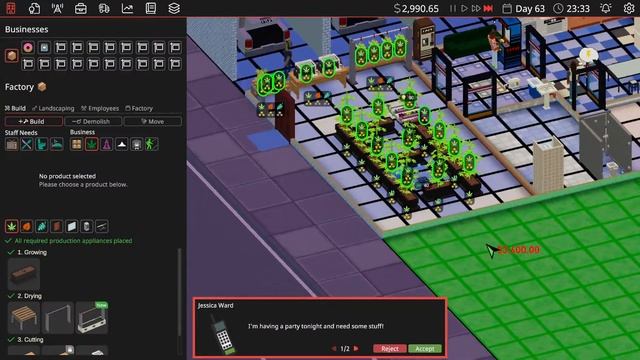The image size is (640, 360).
Task: Open notifications bell
Action: (606, 8)
